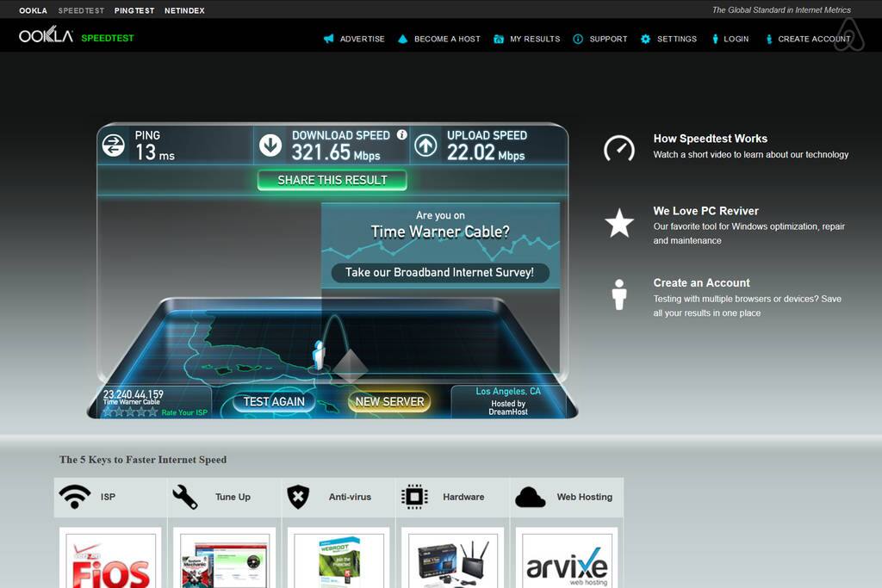Click the shield icon in Anti-virus tab
This screenshot has height=588, width=882.
pos(298,497)
